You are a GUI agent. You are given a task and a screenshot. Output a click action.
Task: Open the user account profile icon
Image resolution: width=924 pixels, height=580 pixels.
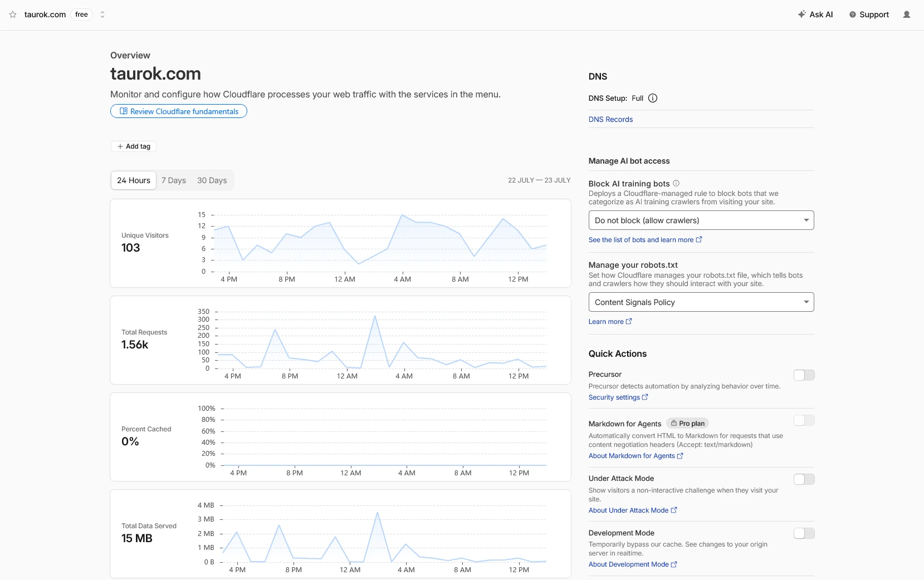pos(907,14)
